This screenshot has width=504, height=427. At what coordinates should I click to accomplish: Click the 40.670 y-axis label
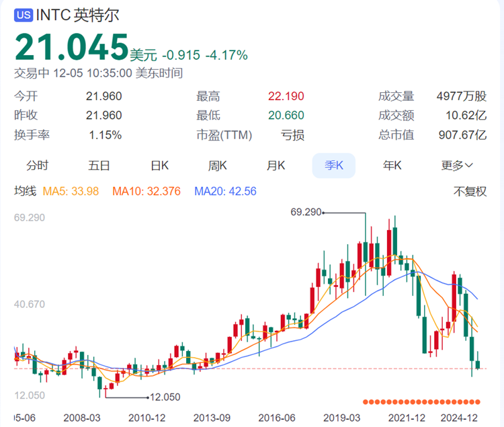point(30,304)
